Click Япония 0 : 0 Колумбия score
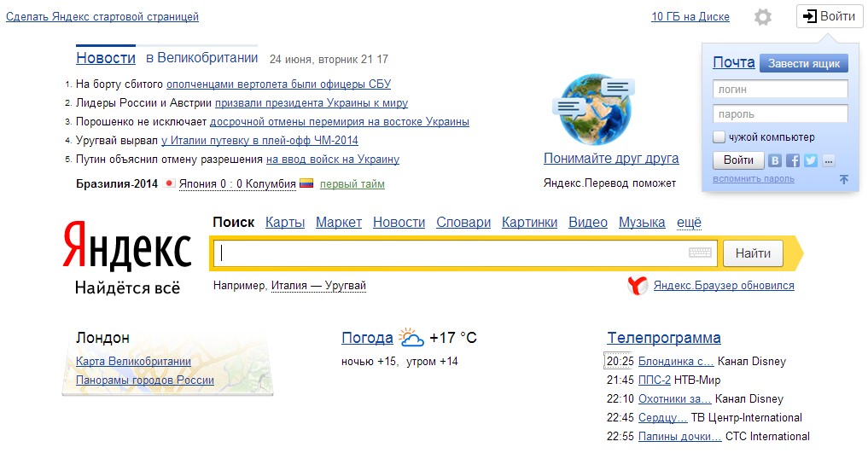The height and width of the screenshot is (453, 868). pyautogui.click(x=237, y=183)
